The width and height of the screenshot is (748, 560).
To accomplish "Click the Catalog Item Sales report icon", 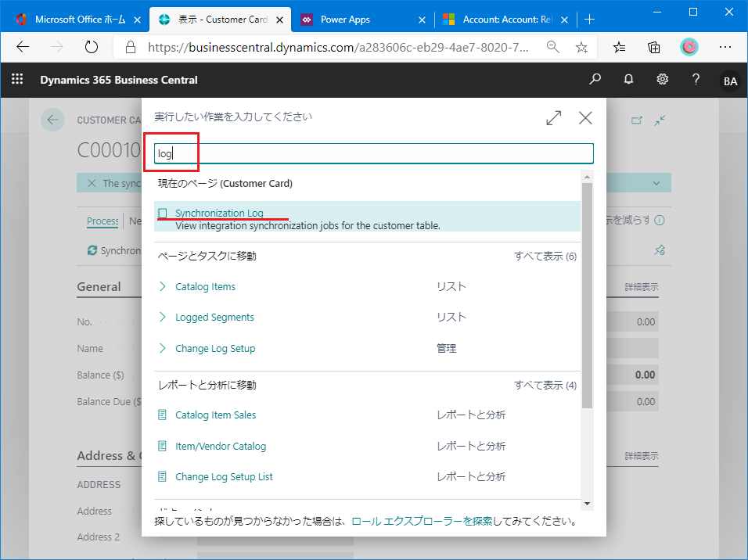I will 162,415.
